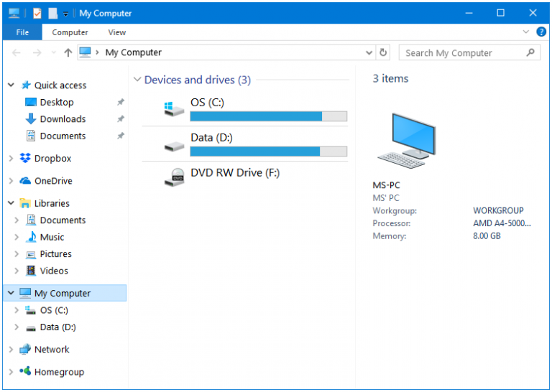Expand OS (C:) in the navigation tree
Viewport: 552px width, 392px height.
(x=17, y=310)
